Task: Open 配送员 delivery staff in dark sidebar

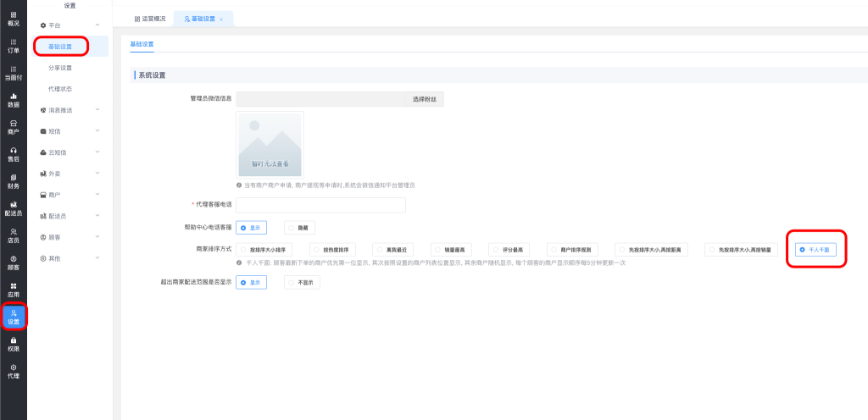Action: tap(13, 208)
